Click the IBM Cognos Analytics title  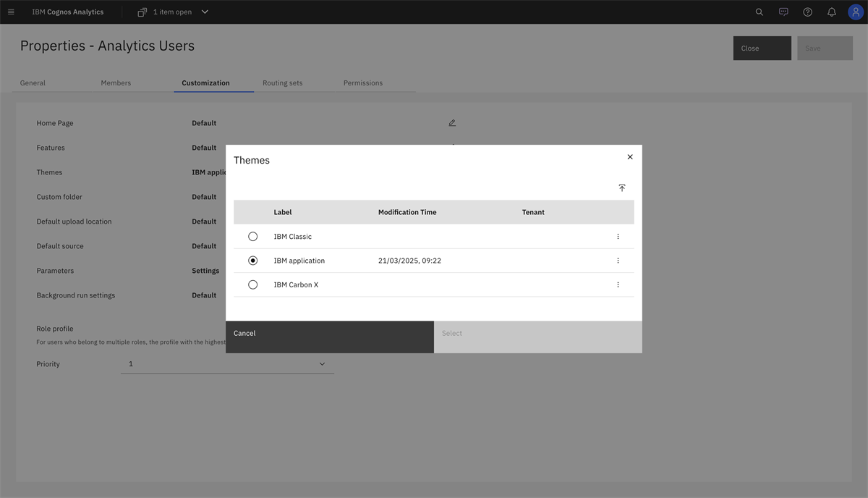68,12
